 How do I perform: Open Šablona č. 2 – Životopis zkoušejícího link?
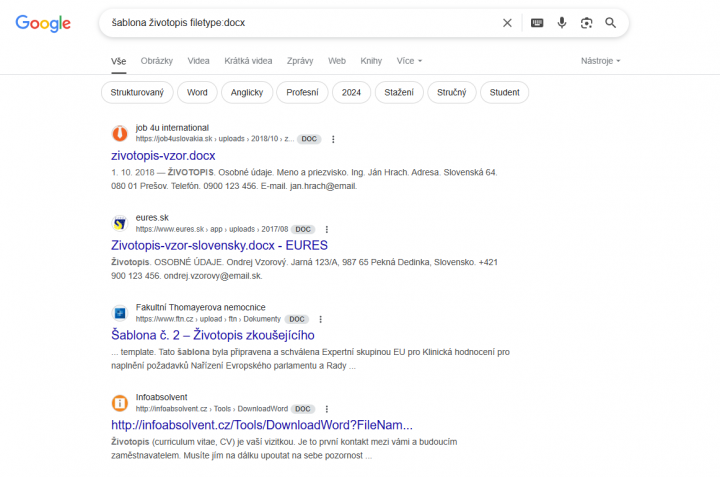tap(213, 335)
